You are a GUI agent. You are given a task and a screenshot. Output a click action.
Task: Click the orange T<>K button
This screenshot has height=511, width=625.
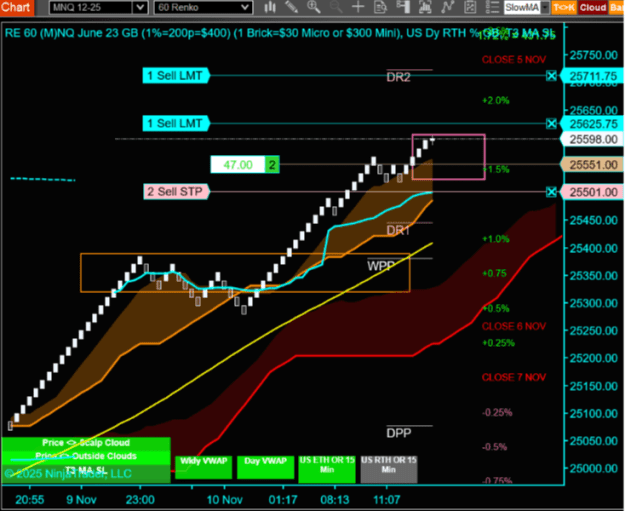(x=564, y=8)
